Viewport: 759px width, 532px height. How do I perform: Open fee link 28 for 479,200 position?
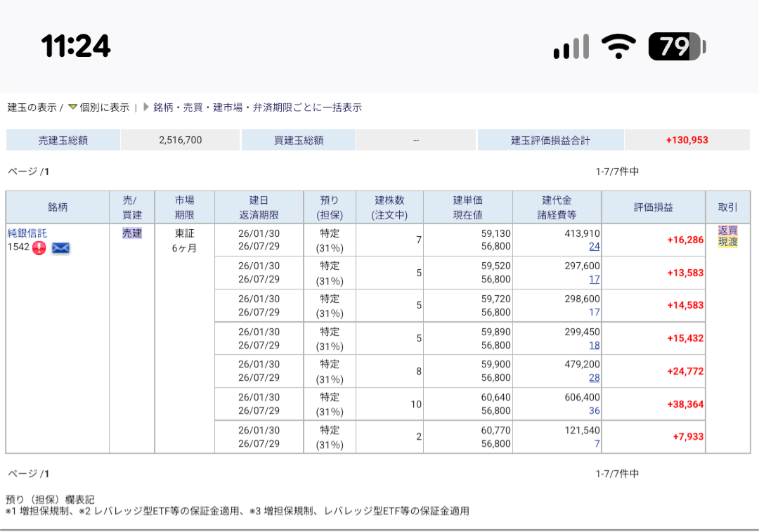594,378
